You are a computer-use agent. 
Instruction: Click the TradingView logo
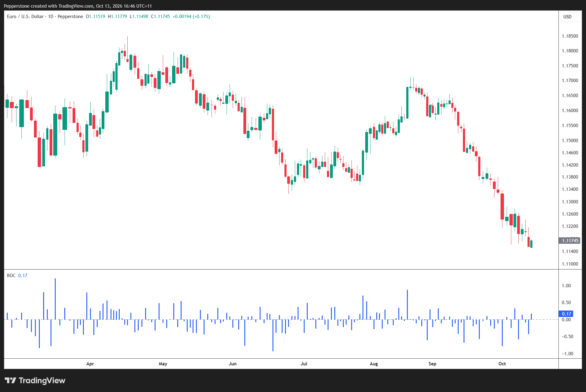click(x=35, y=380)
